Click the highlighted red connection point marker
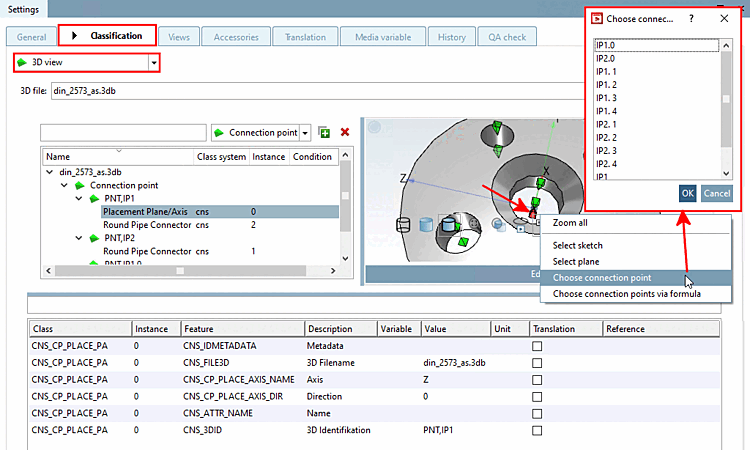The width and height of the screenshot is (750, 450). coord(533,212)
